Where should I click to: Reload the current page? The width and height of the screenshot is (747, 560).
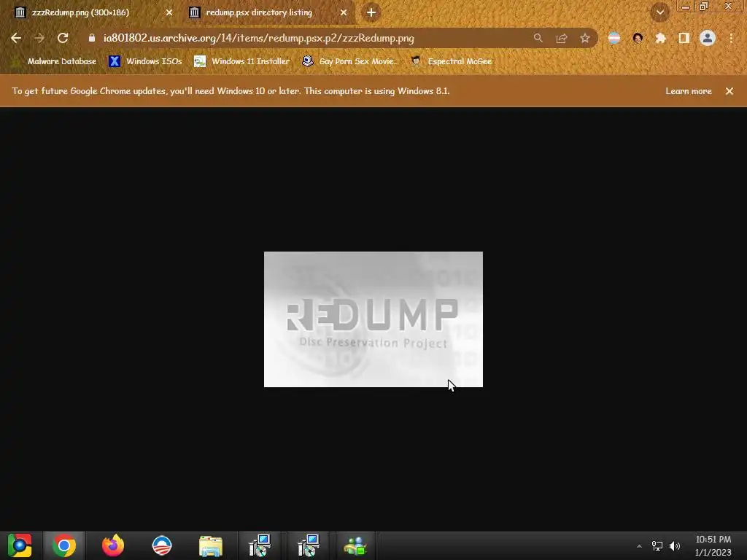coord(63,38)
